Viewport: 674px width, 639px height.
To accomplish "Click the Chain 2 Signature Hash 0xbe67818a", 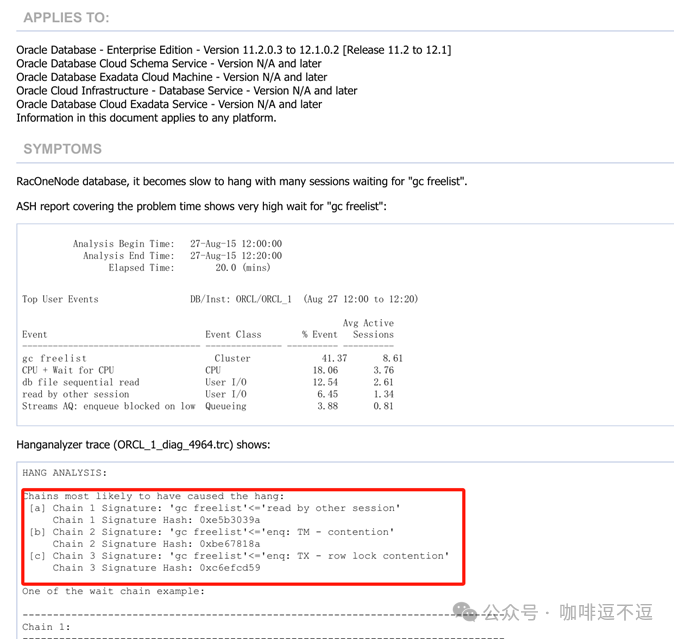I will click(156, 544).
